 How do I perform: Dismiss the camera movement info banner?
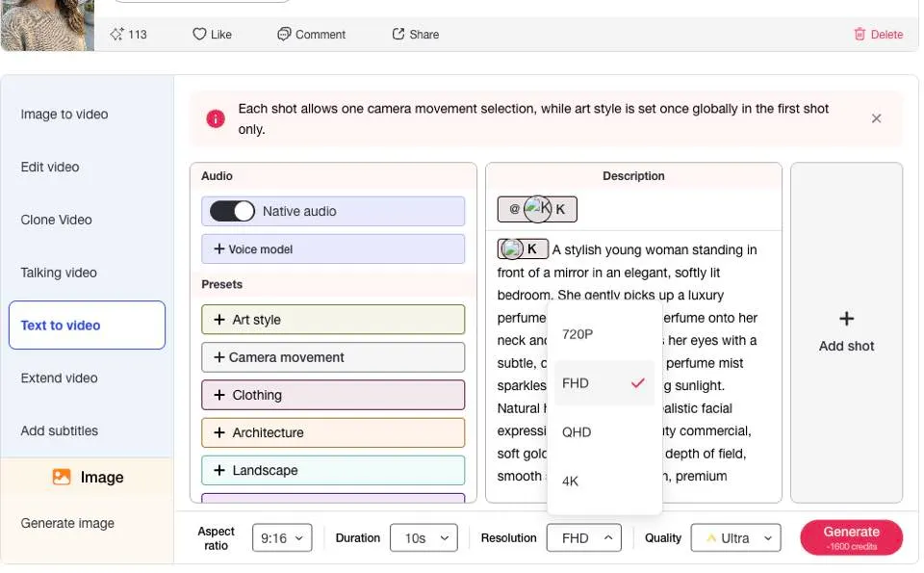[x=876, y=118]
